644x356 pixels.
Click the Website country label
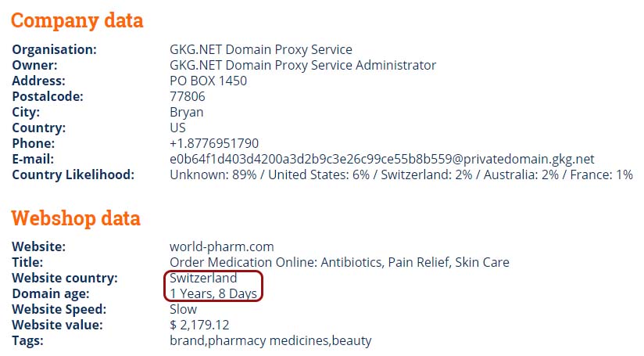(65, 278)
